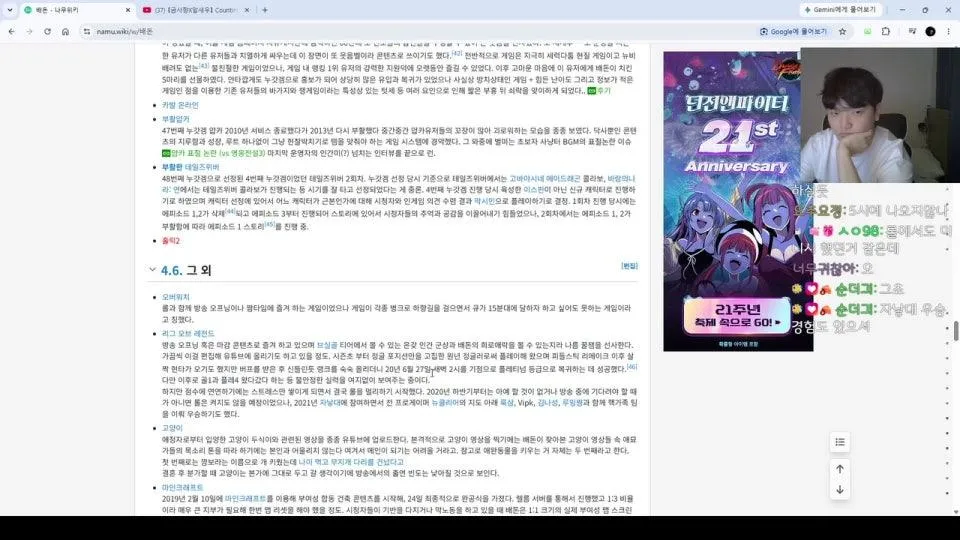Open the 자낳대 link
Viewport: 960px width, 540px height.
(330, 403)
